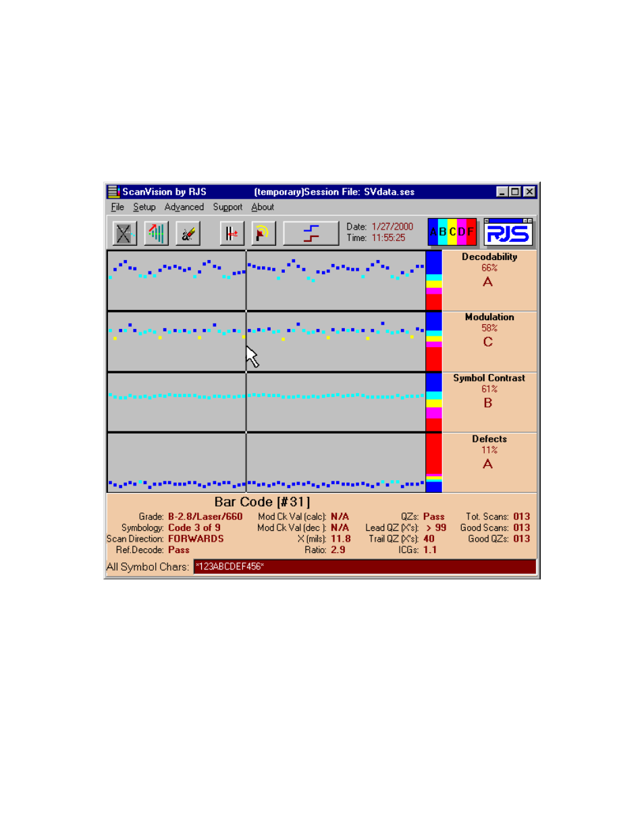Open the Support menu

coord(227,207)
